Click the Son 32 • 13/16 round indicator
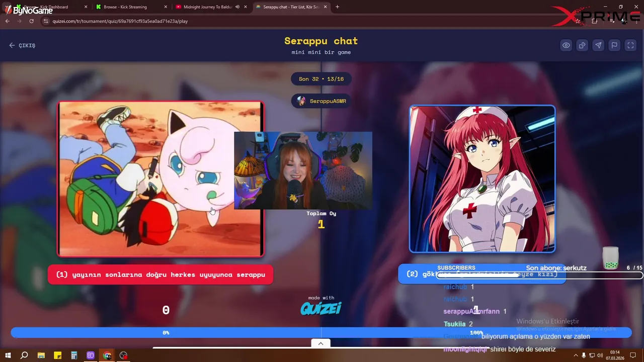Image resolution: width=644 pixels, height=362 pixels. pyautogui.click(x=321, y=79)
